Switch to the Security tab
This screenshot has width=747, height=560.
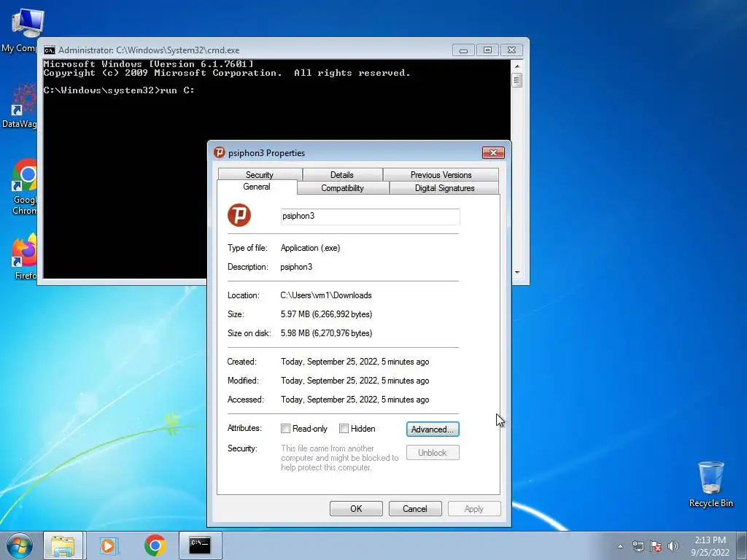point(260,175)
